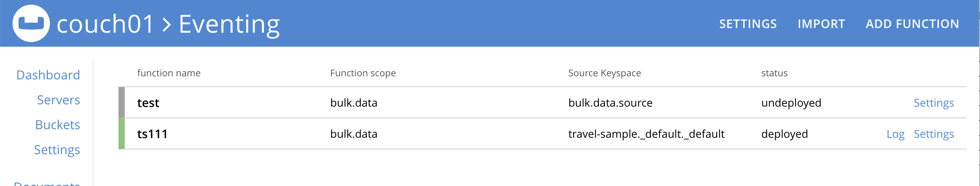This screenshot has height=186, width=980.
Task: Open Buckets in the sidebar
Action: 57,125
